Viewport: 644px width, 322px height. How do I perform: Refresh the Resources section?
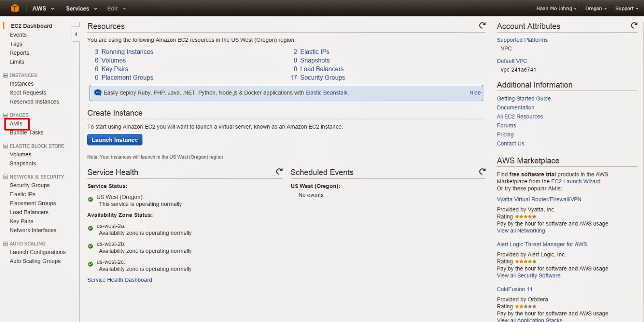[x=482, y=25]
